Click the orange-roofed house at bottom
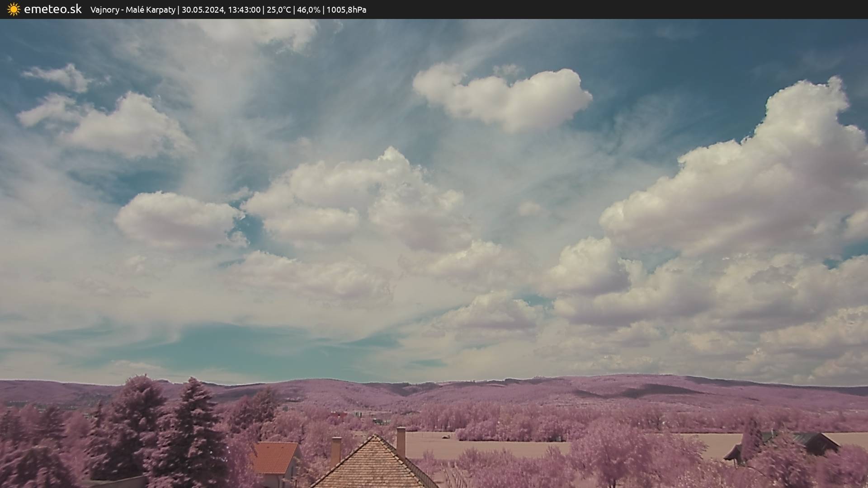This screenshot has height=488, width=868. [x=275, y=459]
